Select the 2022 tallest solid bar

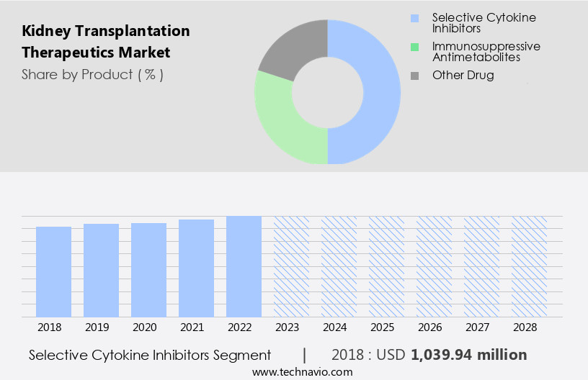[244, 266]
